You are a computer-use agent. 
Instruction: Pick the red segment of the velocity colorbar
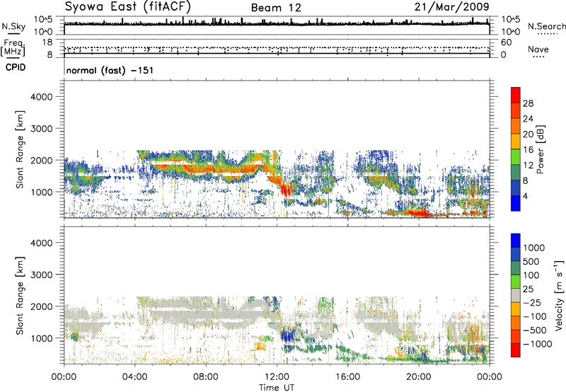click(x=516, y=350)
